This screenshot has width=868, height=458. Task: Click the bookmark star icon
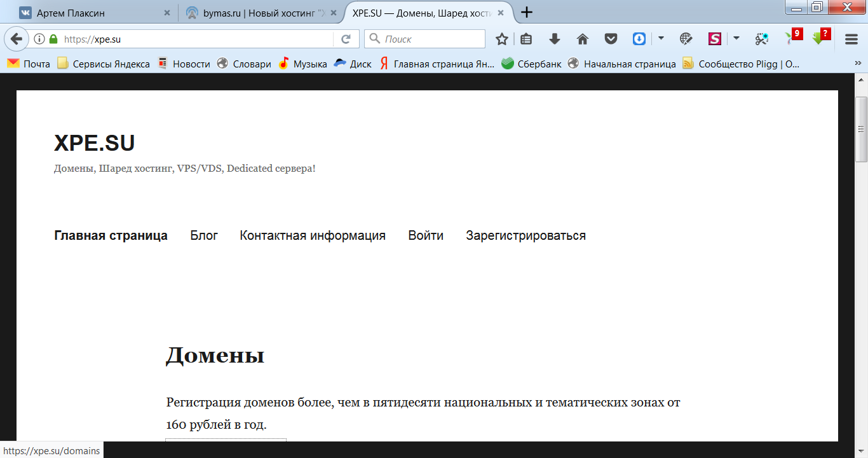[x=502, y=39]
